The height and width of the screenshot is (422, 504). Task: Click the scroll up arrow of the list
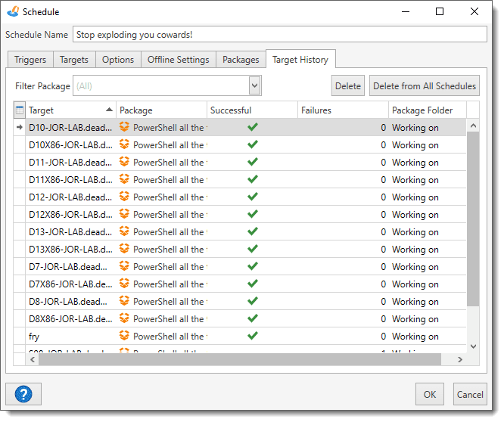tap(473, 126)
